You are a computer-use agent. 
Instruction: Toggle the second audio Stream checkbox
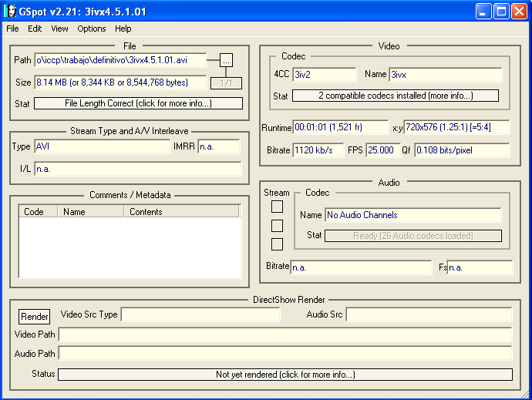(278, 226)
